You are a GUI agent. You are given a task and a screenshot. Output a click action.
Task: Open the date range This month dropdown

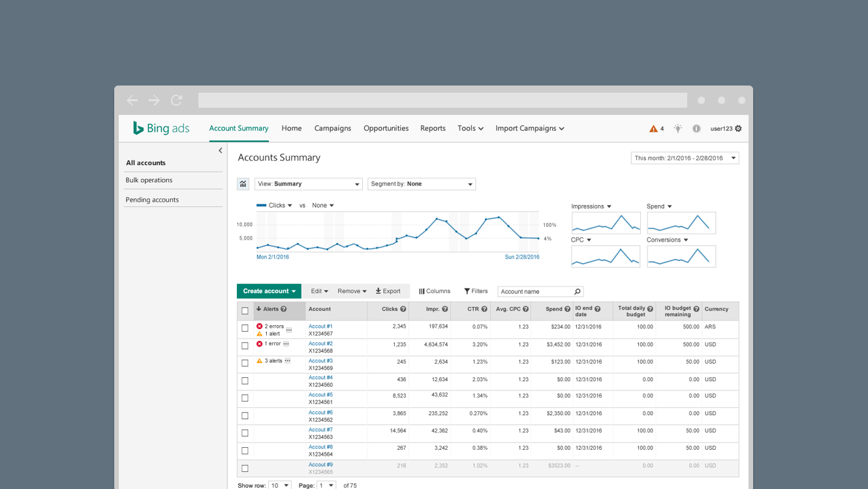tap(685, 158)
